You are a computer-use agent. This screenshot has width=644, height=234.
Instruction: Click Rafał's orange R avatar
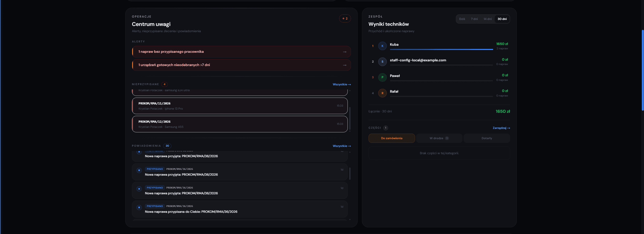pyautogui.click(x=382, y=93)
